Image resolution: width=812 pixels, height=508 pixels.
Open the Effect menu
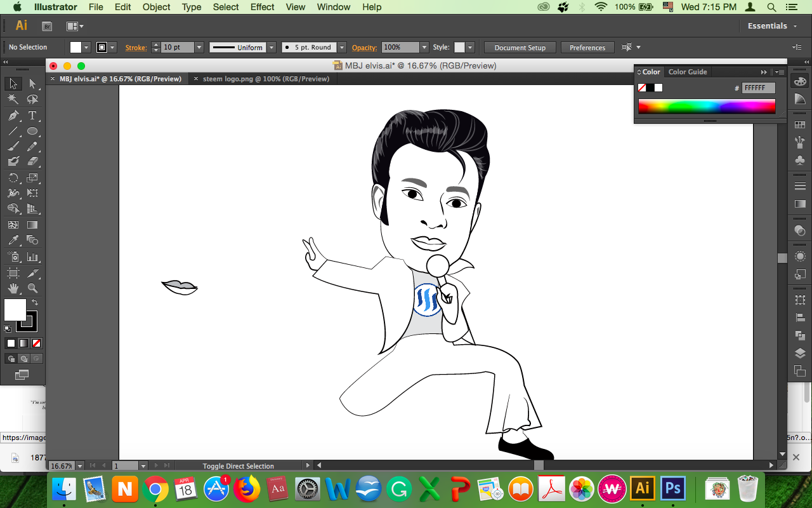[262, 7]
